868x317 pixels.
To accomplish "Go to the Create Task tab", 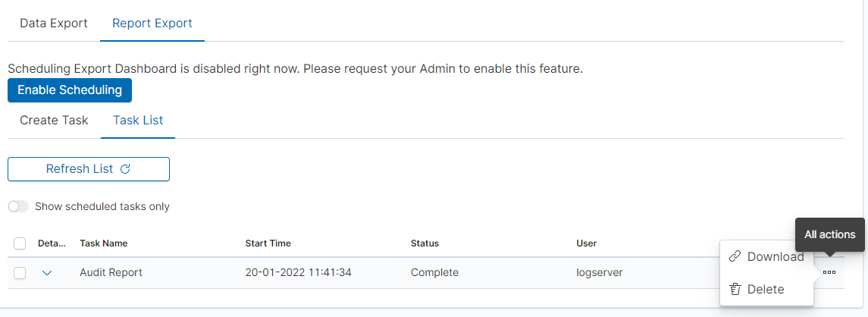I will click(x=54, y=120).
